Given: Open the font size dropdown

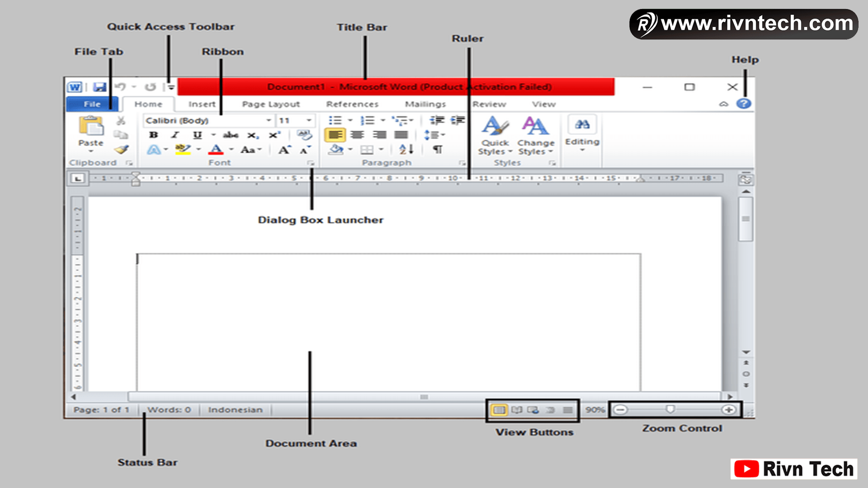Looking at the screenshot, I should (309, 120).
